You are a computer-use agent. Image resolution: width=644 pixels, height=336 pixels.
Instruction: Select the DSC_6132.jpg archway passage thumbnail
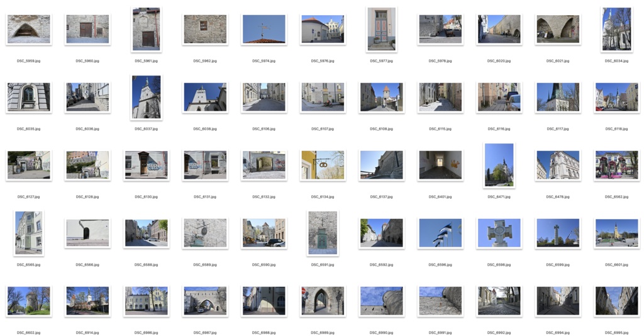(264, 165)
